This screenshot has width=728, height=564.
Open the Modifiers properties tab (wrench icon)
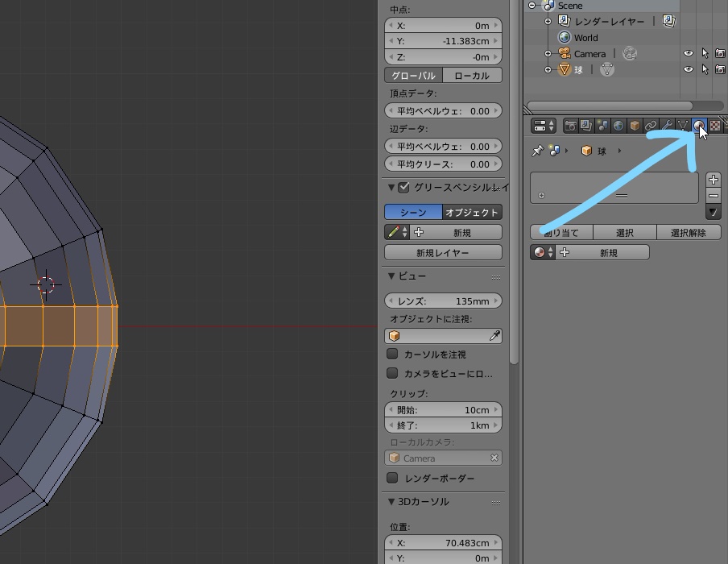[x=666, y=126]
